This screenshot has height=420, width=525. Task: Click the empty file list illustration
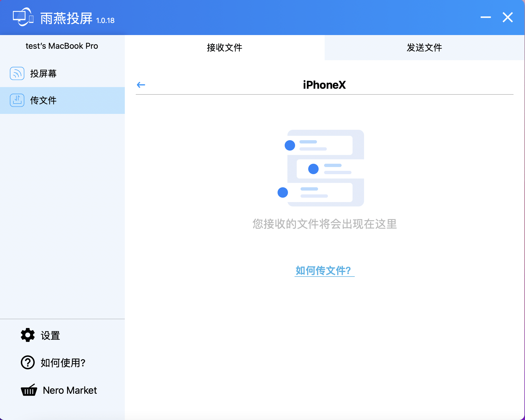[x=321, y=168]
